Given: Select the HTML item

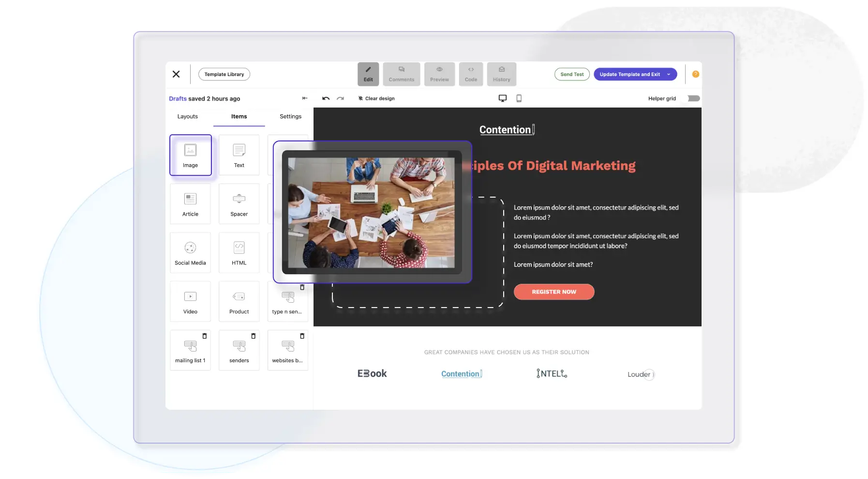Looking at the screenshot, I should (x=239, y=253).
